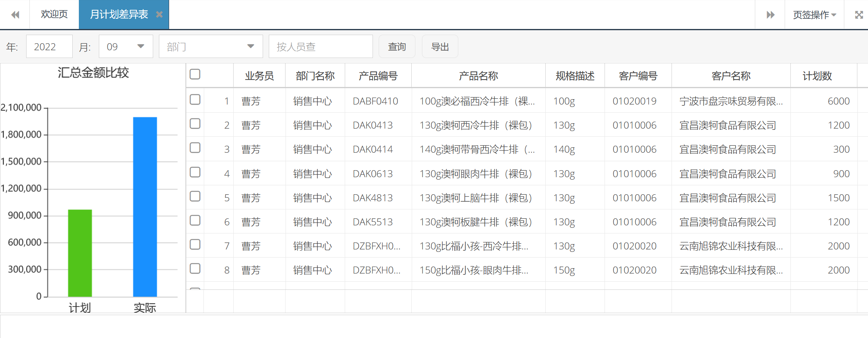868x338 pixels.
Task: Click the 按人员查 search field
Action: [320, 47]
